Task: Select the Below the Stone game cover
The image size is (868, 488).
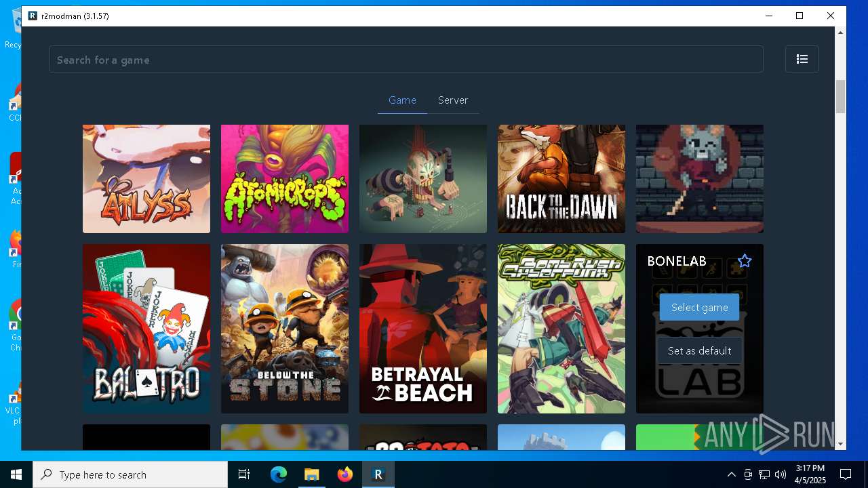Action: pos(285,329)
